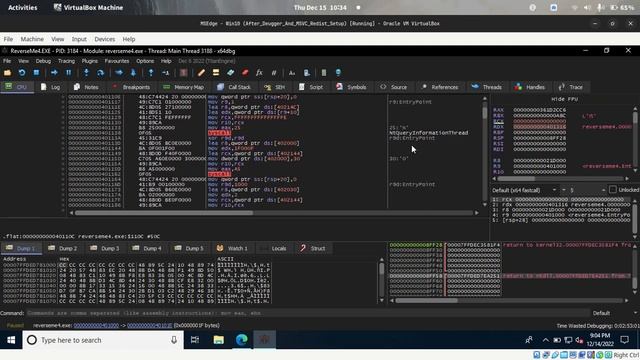Switch to the Log tab
The image size is (640, 360).
click(x=51, y=87)
